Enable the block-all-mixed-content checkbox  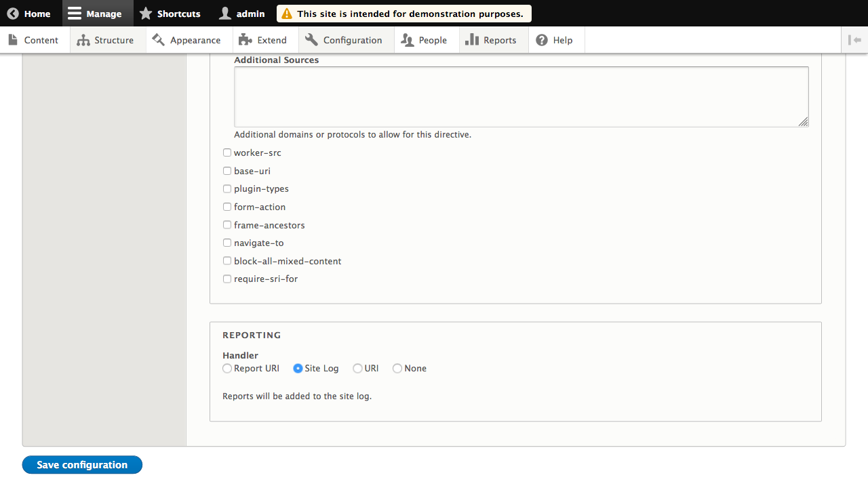point(227,260)
